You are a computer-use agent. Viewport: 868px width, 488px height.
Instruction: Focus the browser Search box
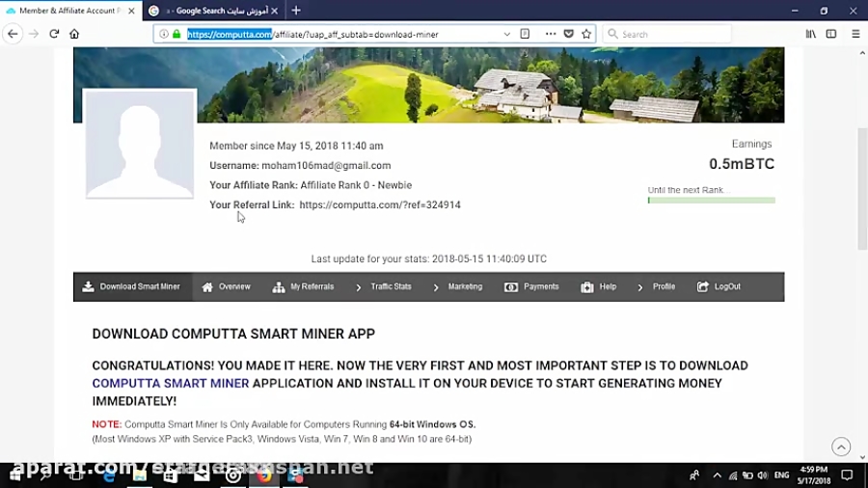[x=666, y=35]
